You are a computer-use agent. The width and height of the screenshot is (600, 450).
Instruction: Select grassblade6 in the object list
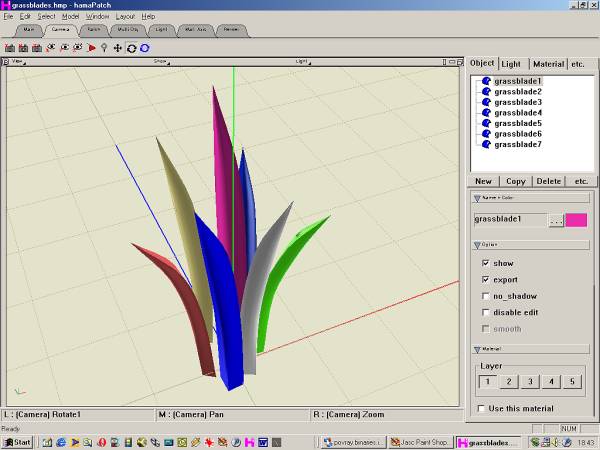coord(518,134)
